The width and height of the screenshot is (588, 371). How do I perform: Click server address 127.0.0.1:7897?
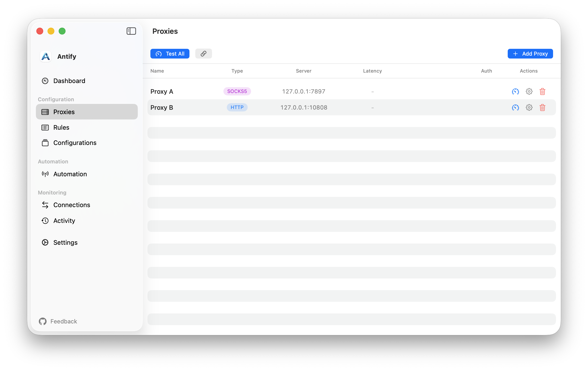point(303,91)
